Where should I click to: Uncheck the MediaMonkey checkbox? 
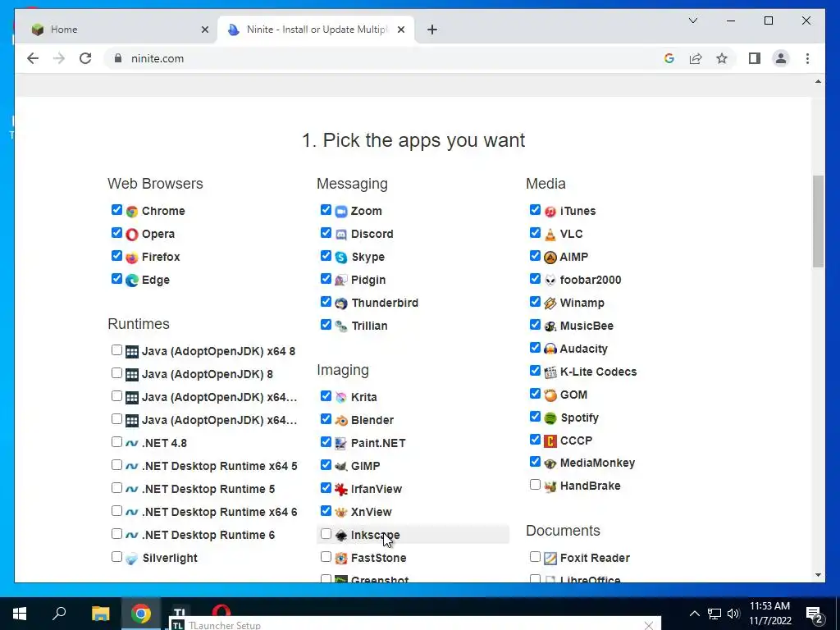point(535,461)
